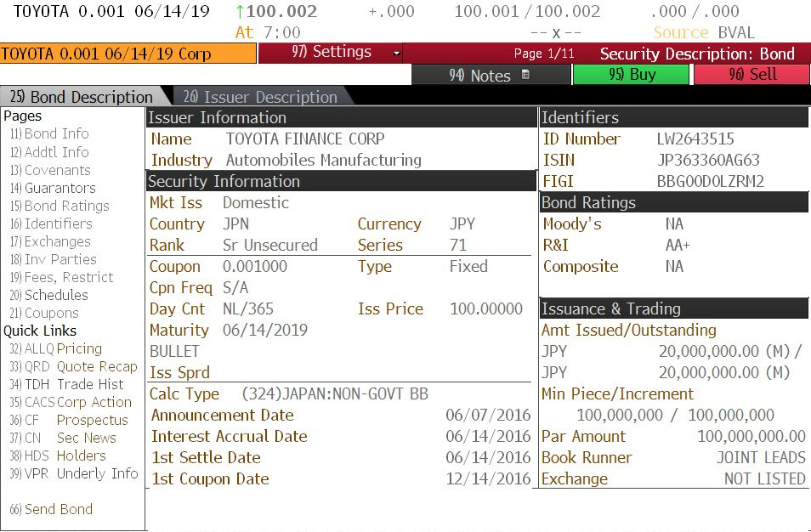Click the bid/ask quote 100.001 / 100.002
This screenshot has width=811, height=532.
point(528,11)
